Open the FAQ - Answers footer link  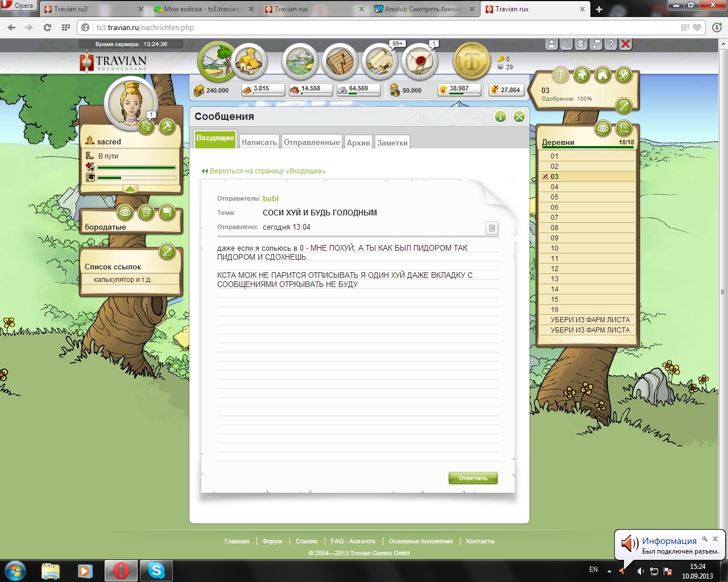[x=353, y=541]
